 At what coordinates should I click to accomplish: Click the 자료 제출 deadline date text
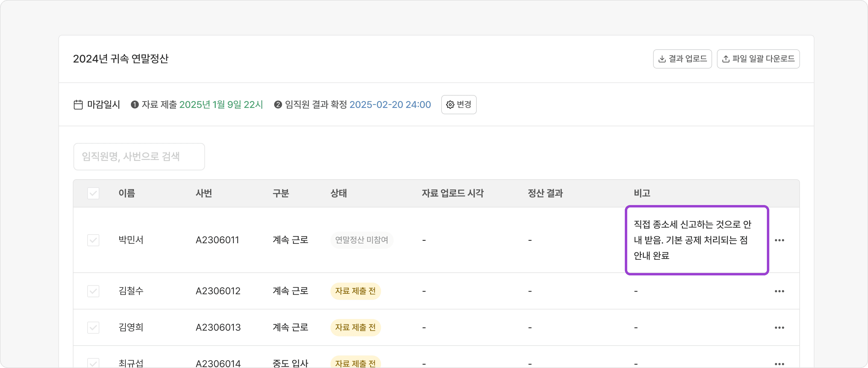(221, 105)
